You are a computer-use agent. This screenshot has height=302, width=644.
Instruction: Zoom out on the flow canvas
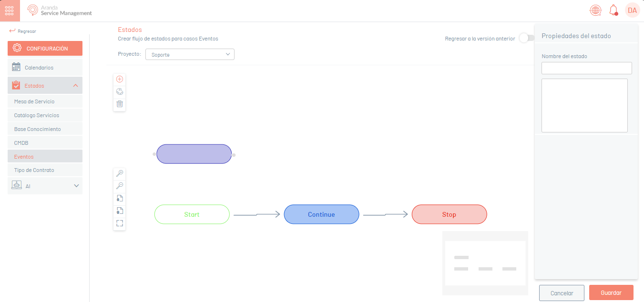[x=120, y=186]
